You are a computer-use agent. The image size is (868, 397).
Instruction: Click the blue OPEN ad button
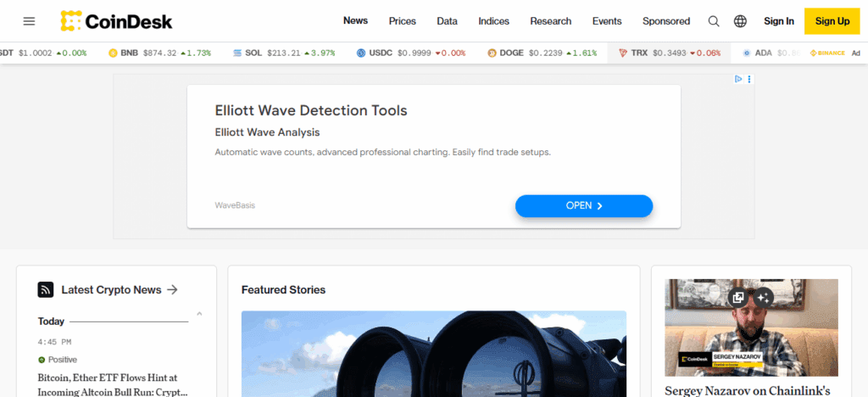pyautogui.click(x=584, y=205)
